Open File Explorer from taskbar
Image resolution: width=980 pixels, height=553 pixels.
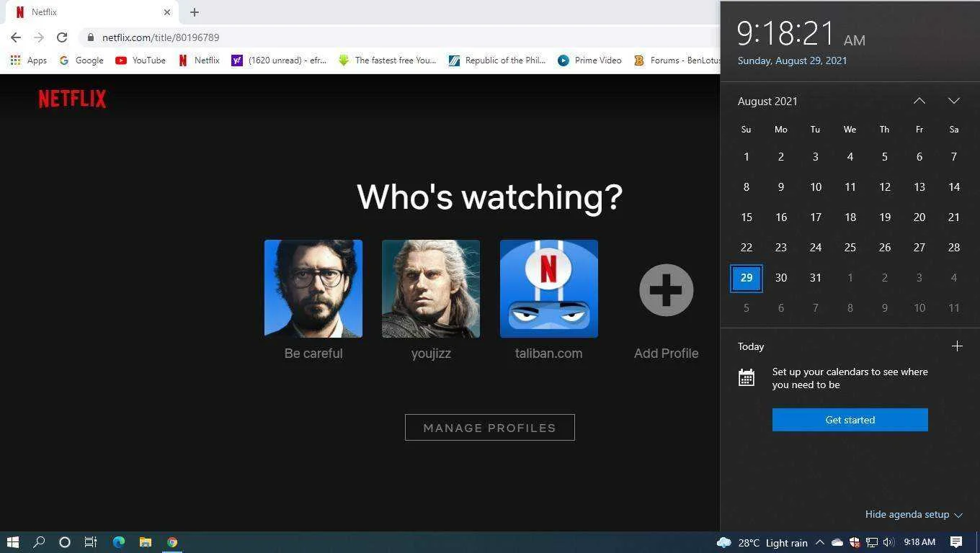pyautogui.click(x=146, y=542)
